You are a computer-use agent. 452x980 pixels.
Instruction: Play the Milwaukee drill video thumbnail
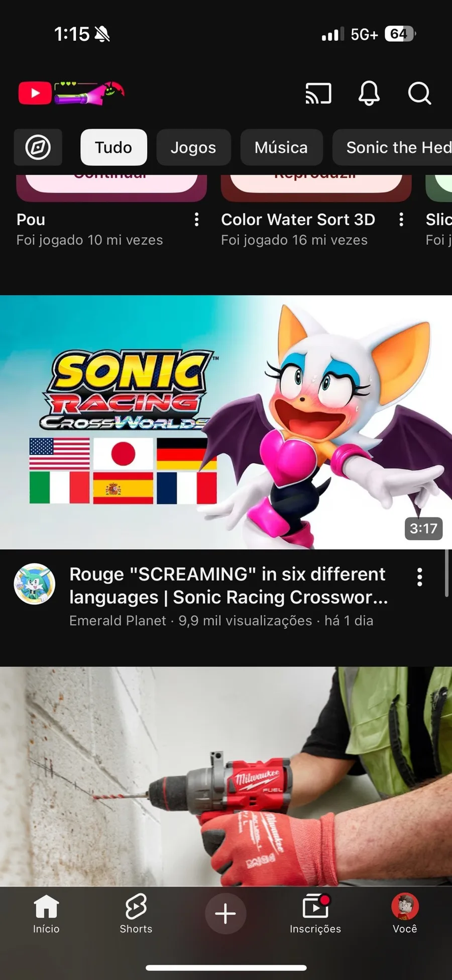pyautogui.click(x=226, y=776)
